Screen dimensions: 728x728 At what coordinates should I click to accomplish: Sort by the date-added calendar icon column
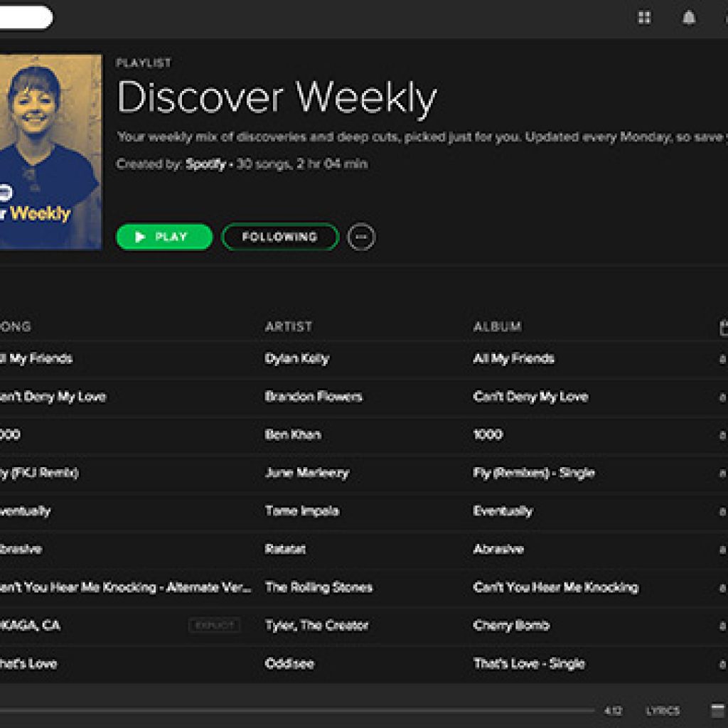pyautogui.click(x=723, y=327)
